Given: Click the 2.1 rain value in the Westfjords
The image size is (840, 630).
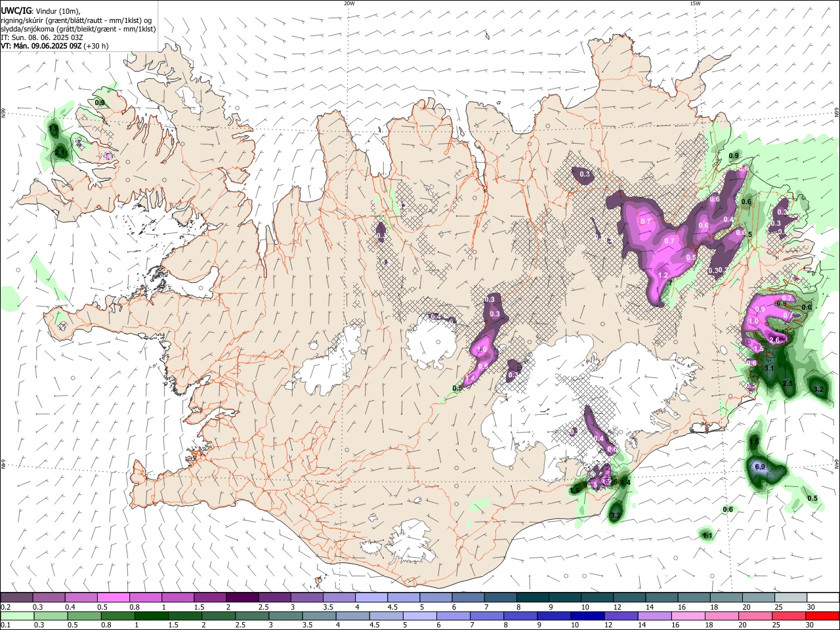Looking at the screenshot, I should pyautogui.click(x=60, y=152).
